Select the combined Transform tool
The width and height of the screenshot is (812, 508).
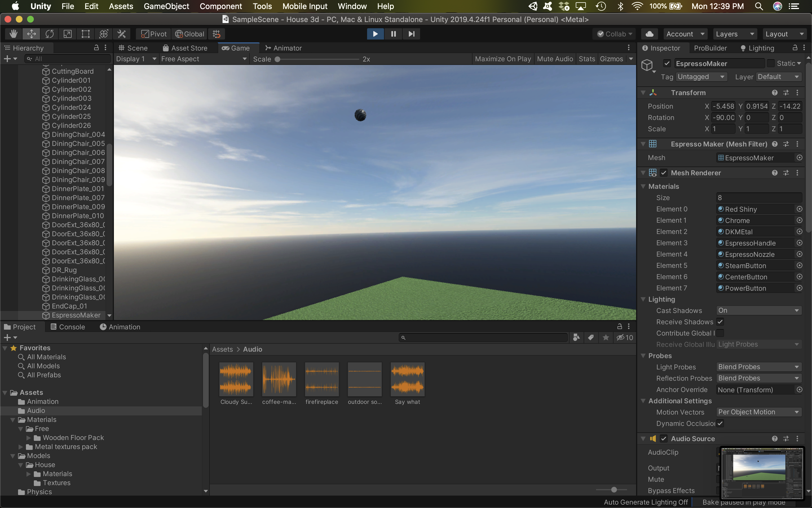pos(104,34)
